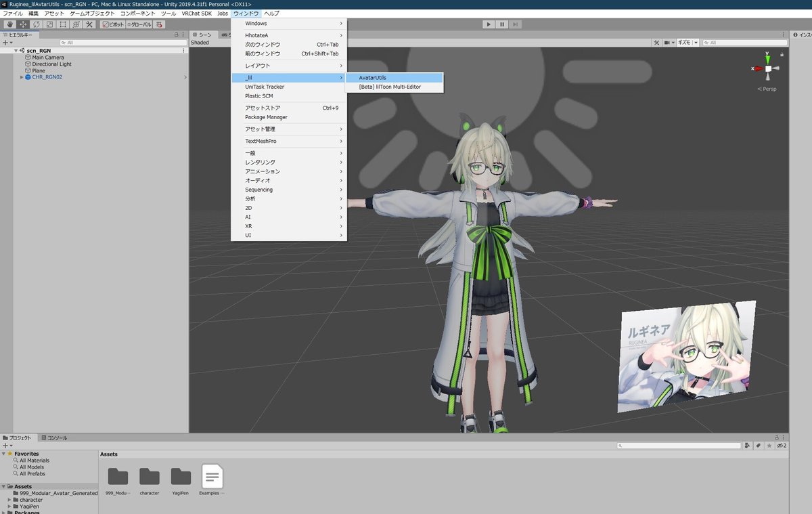Viewport: 812px width, 514px height.
Task: Click UniTask Tracker in the menu
Action: click(x=289, y=87)
